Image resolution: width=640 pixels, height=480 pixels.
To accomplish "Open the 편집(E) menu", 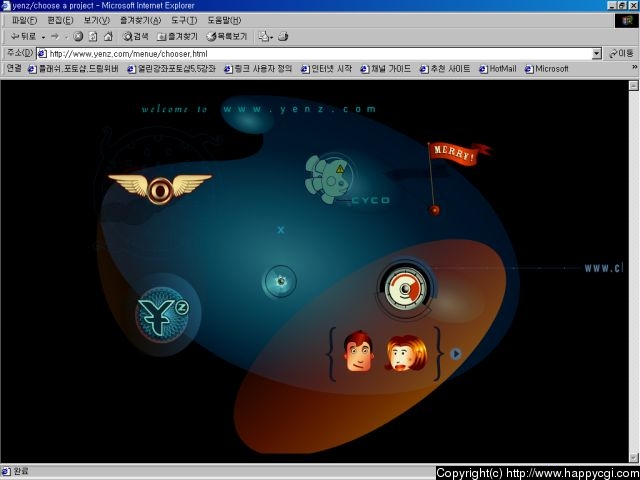I will tap(60, 20).
